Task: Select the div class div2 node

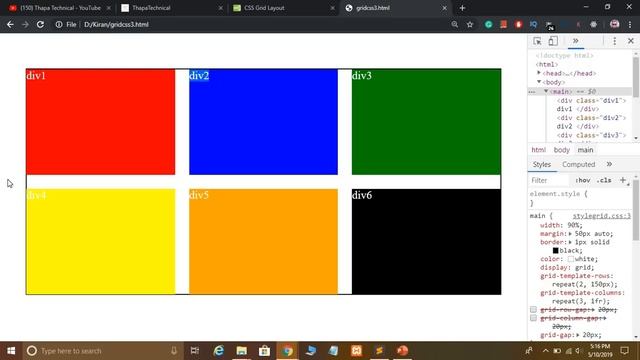Action: (591, 118)
